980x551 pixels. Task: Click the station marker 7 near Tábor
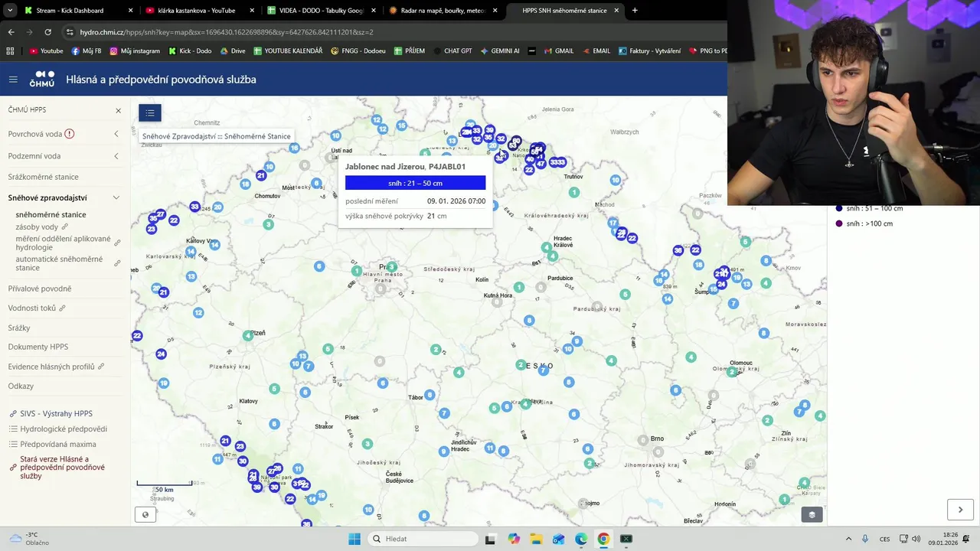point(444,413)
